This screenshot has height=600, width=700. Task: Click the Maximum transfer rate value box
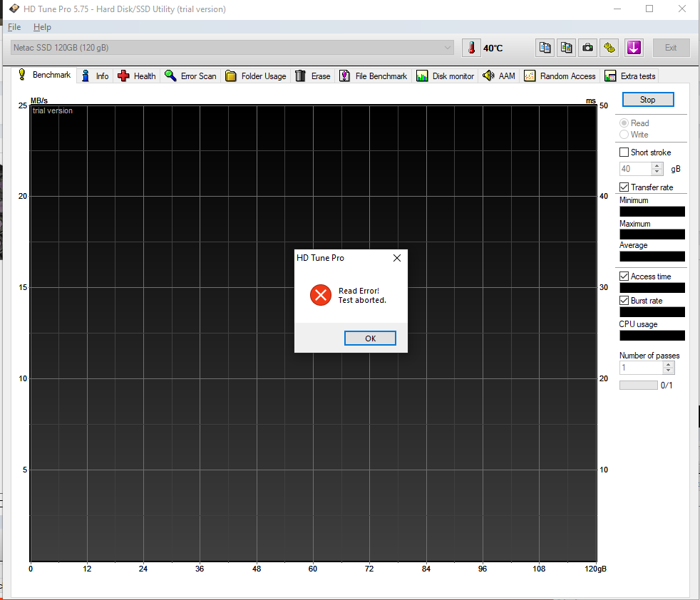(x=652, y=234)
